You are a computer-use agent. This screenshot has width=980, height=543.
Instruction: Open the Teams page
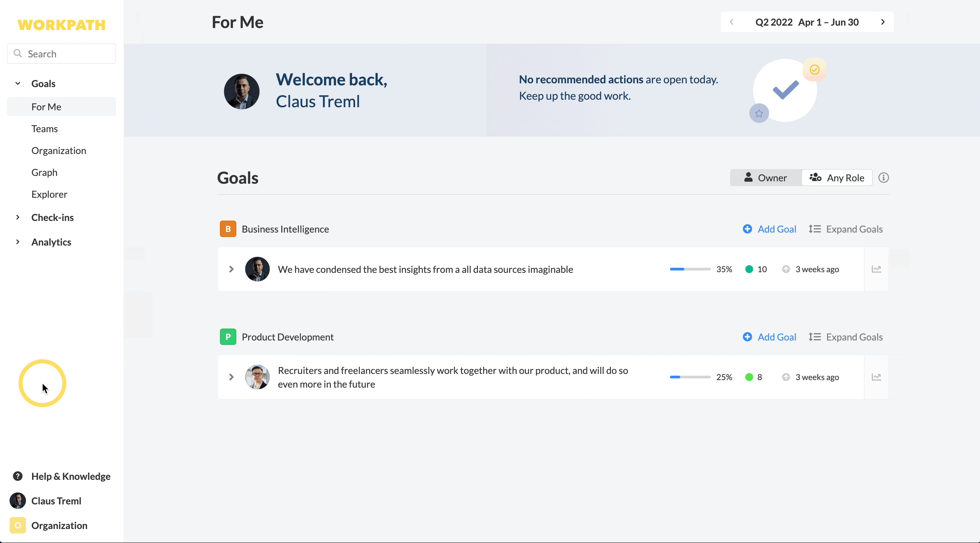pyautogui.click(x=44, y=129)
